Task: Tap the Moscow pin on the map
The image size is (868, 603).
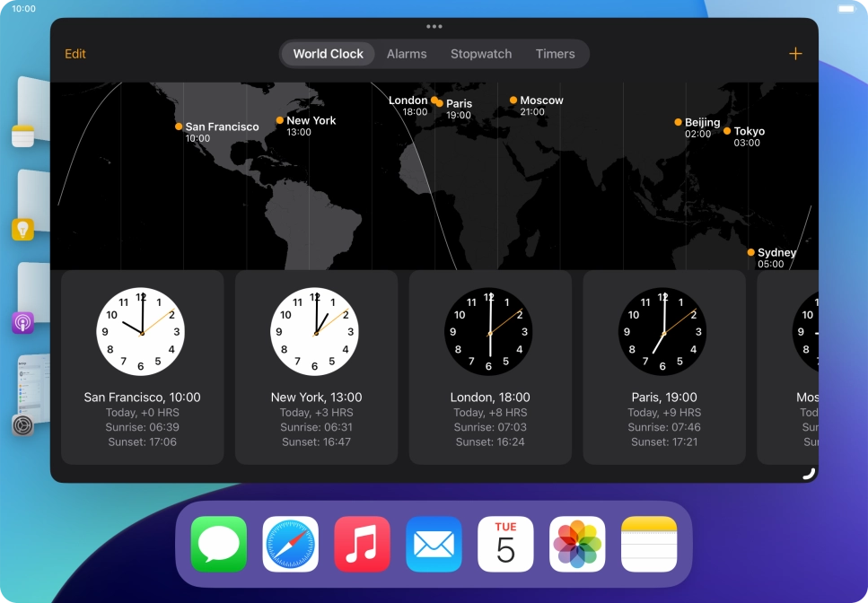Action: tap(513, 100)
